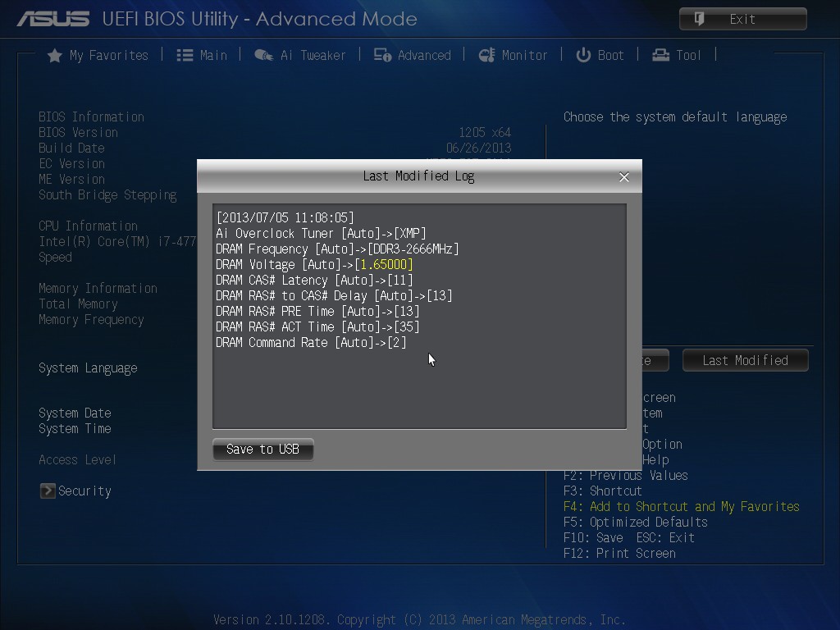840x630 pixels.
Task: Click the Choose the system default language help text
Action: click(x=675, y=117)
